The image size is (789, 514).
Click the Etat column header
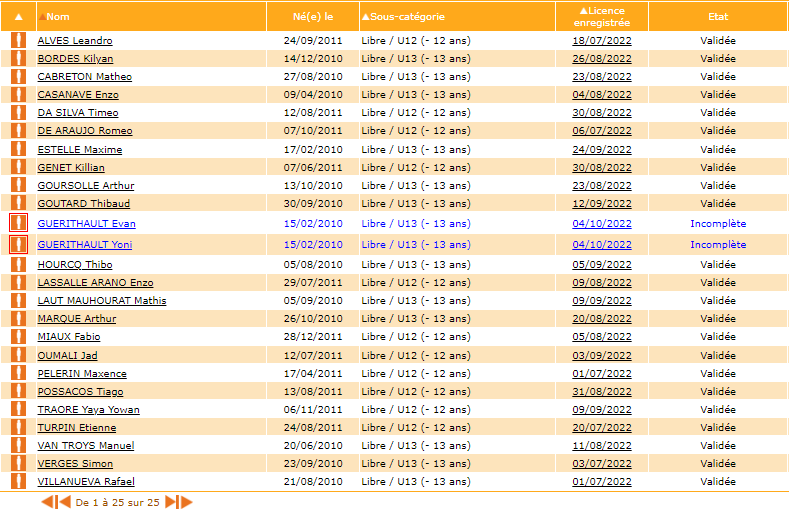tap(717, 17)
